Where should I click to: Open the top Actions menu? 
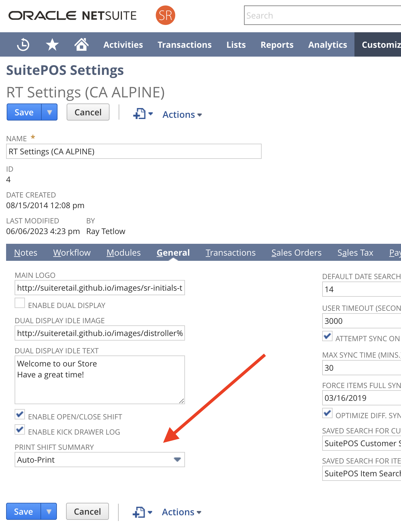182,115
